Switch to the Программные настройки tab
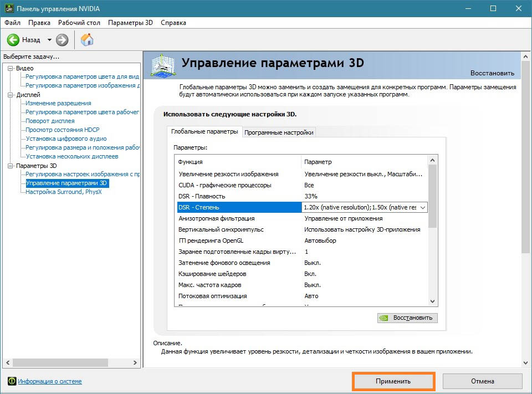Viewport: 532px width, 394px height. coord(279,132)
